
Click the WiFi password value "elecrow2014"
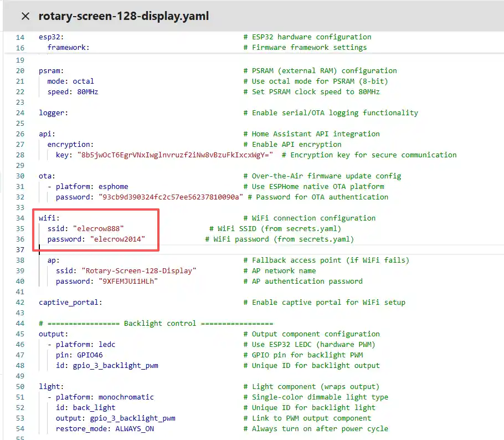click(117, 239)
